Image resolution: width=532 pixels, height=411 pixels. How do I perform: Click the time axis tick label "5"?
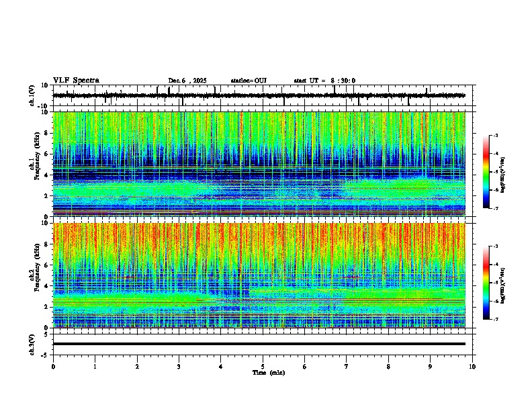click(263, 367)
